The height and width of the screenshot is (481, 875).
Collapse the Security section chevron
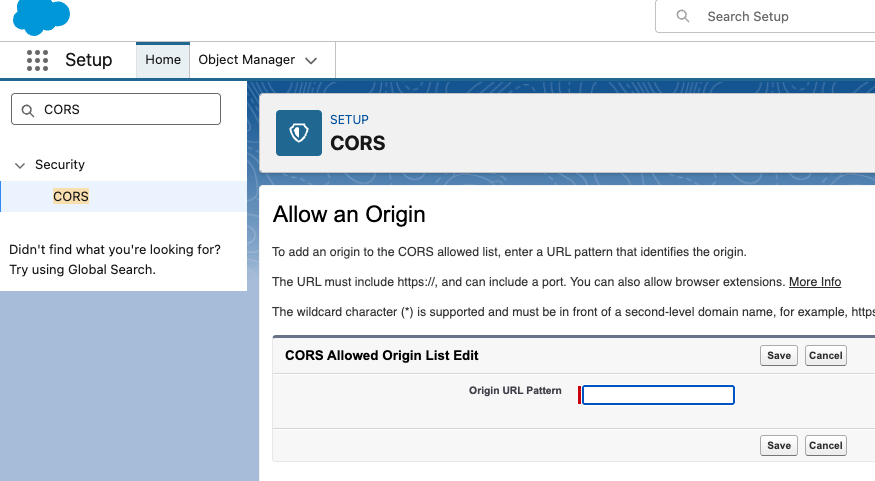point(20,165)
